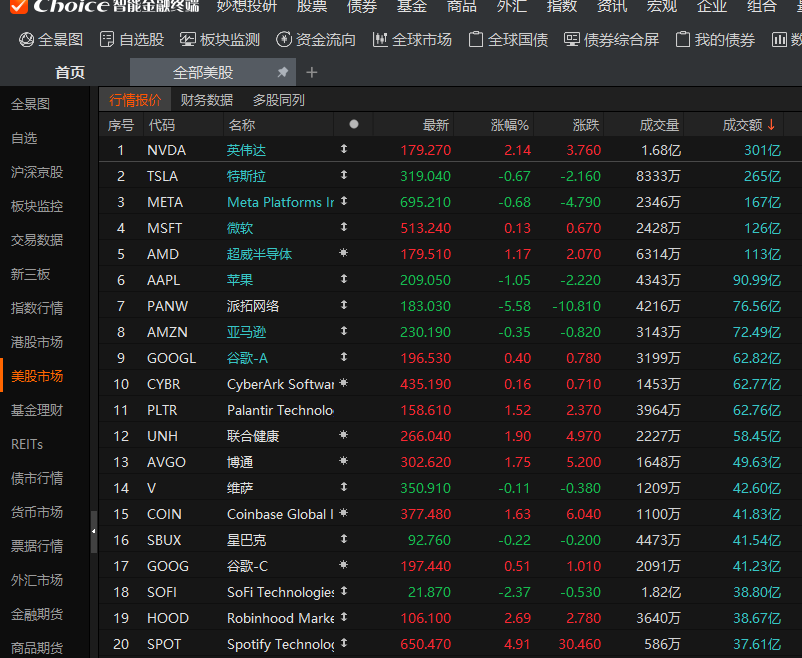Click the star marker in AVGO row
Viewport: 802px width, 658px height.
(x=344, y=461)
